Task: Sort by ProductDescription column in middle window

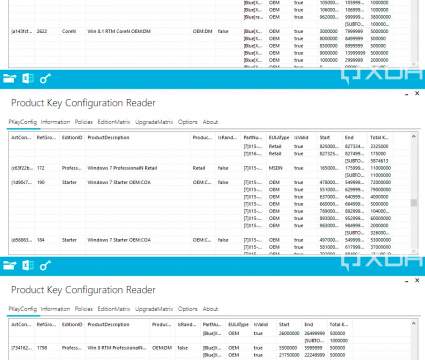Action: [x=108, y=137]
